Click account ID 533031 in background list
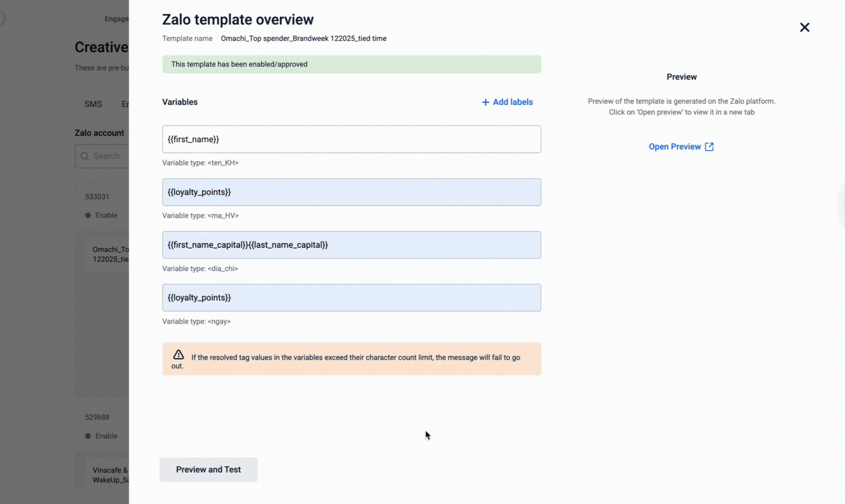This screenshot has height=504, width=845. (x=97, y=197)
